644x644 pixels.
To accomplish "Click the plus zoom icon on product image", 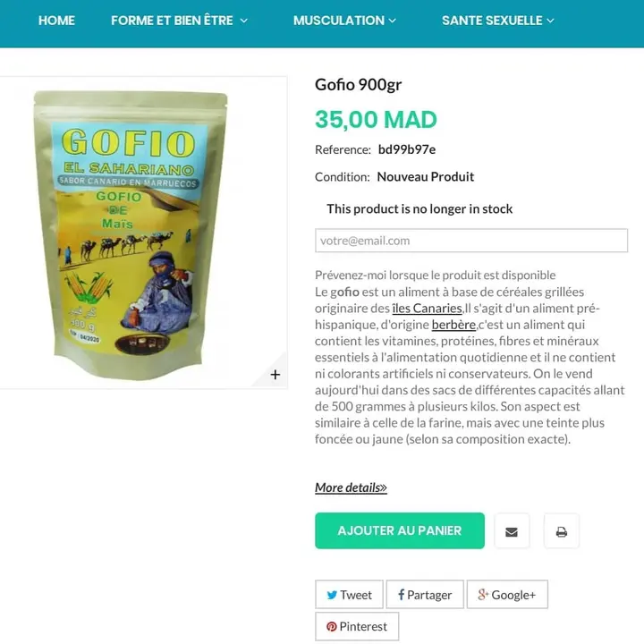I will point(275,375).
